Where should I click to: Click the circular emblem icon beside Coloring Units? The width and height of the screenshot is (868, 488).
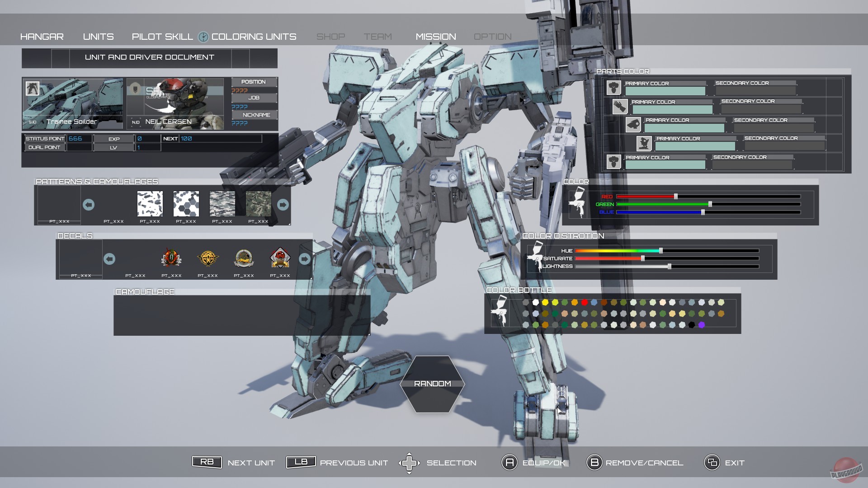(204, 37)
